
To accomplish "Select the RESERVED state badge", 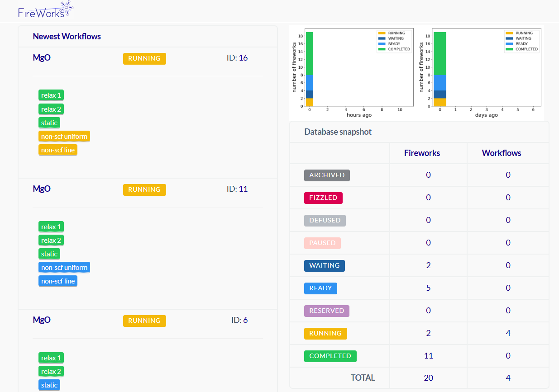I will pyautogui.click(x=326, y=311).
